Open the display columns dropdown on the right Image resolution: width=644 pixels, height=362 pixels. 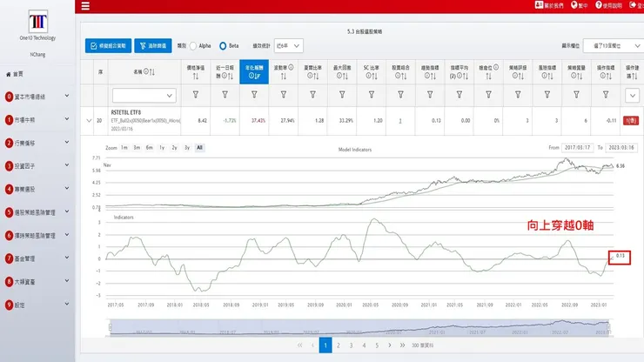(x=613, y=46)
